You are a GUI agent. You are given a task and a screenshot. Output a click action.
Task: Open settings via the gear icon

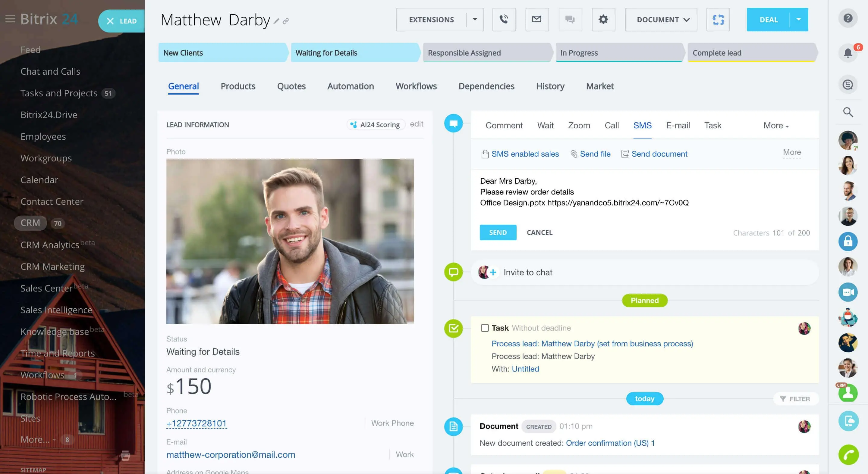pos(603,20)
